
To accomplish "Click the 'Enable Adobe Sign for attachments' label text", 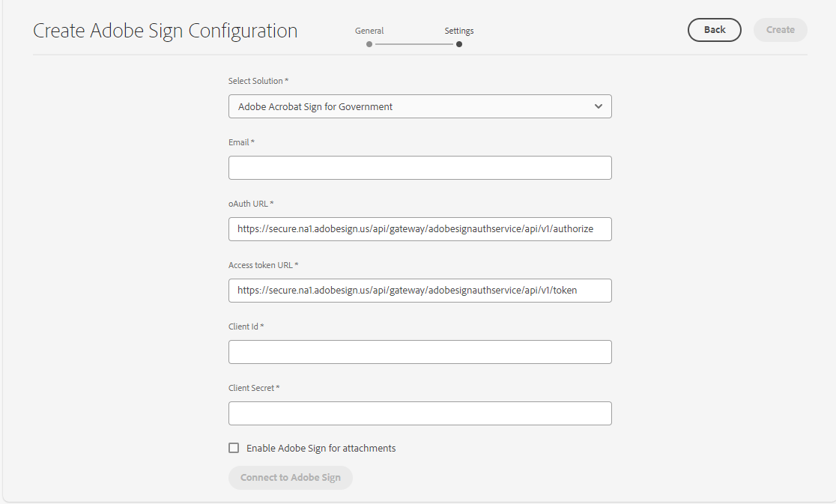I will [321, 448].
